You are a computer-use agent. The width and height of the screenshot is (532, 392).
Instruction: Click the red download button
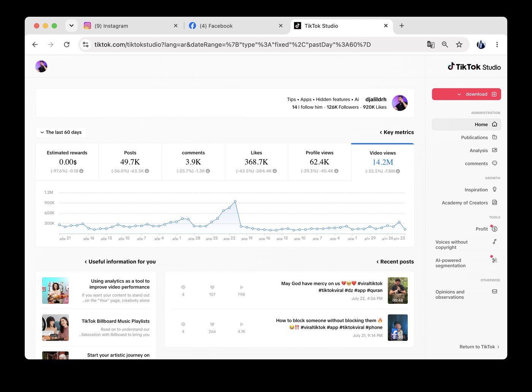(466, 94)
